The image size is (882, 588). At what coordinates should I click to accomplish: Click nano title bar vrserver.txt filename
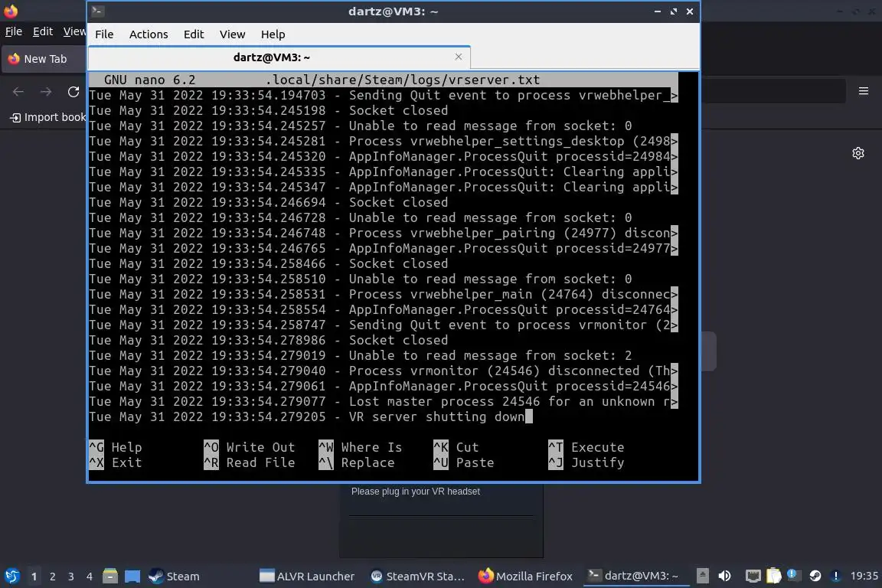(403, 80)
